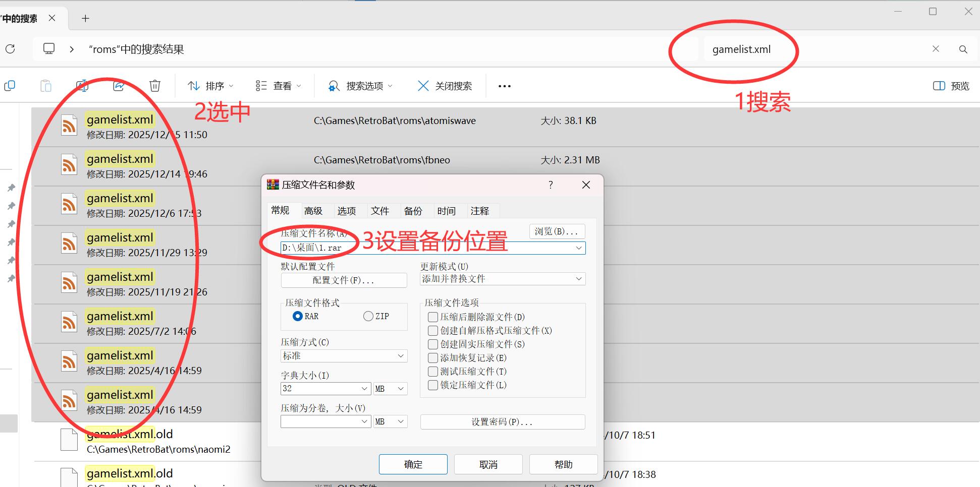The height and width of the screenshot is (487, 980).
Task: Click the paste icon in the toolbar
Action: [x=46, y=86]
